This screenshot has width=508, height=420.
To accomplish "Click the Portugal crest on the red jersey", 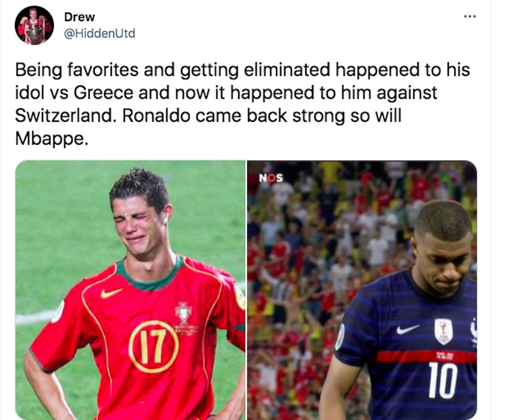I will [x=184, y=313].
